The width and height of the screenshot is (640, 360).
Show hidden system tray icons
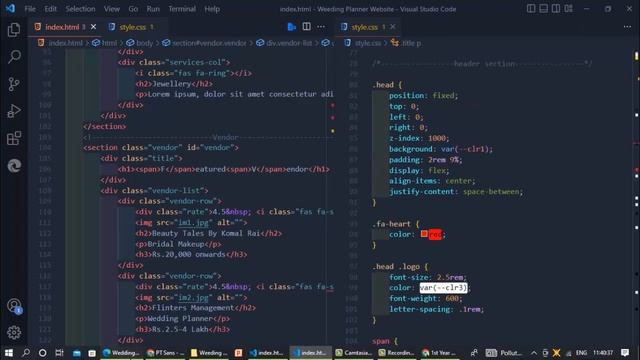point(534,353)
